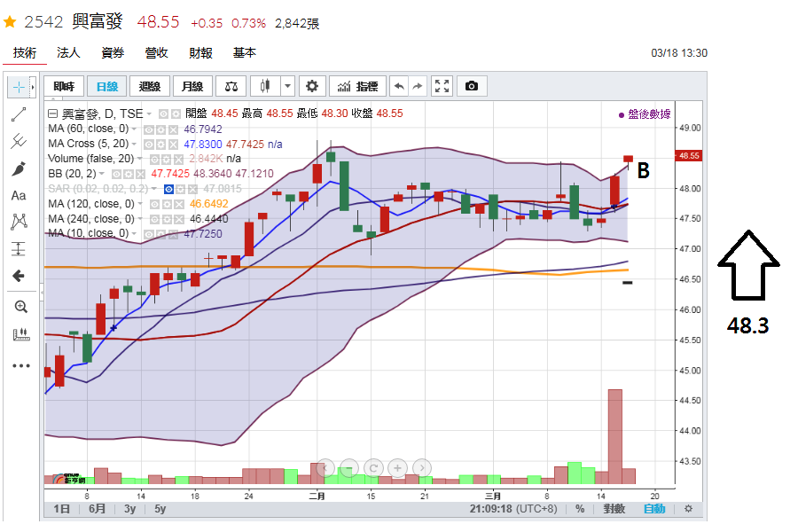Switch to 日線 daily interval
Viewport: 798px width, 532px height.
click(107, 86)
